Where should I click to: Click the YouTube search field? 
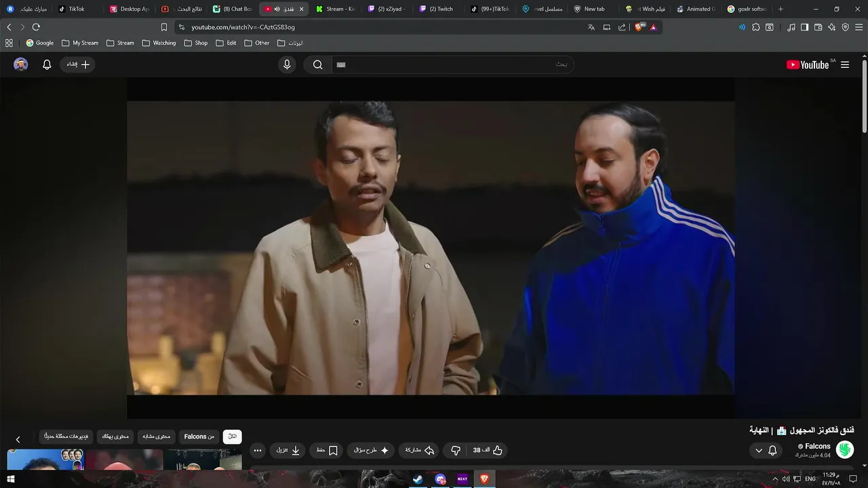[453, 64]
